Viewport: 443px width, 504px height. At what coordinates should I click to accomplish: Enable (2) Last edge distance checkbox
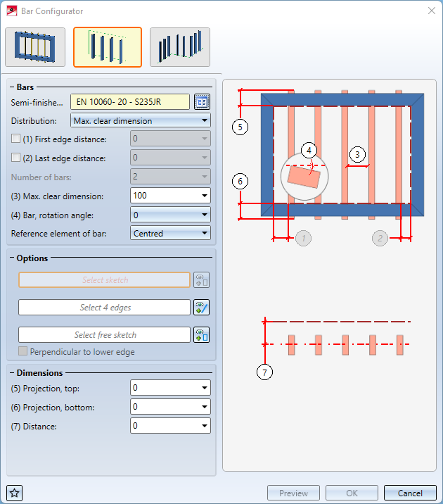(x=15, y=158)
